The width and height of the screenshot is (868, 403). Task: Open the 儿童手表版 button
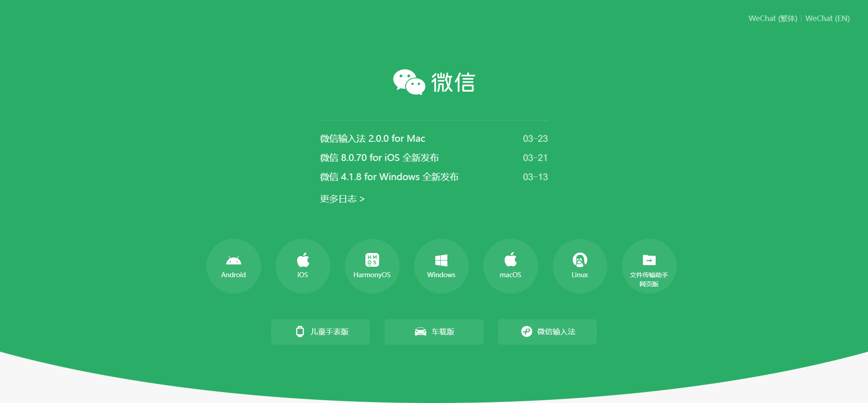pyautogui.click(x=320, y=332)
